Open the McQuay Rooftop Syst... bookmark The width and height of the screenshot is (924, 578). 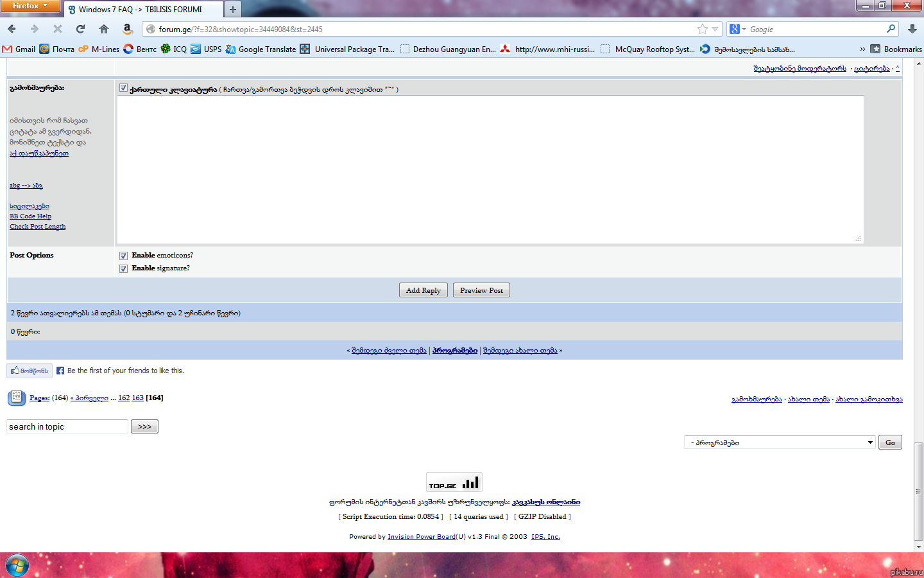pyautogui.click(x=647, y=49)
